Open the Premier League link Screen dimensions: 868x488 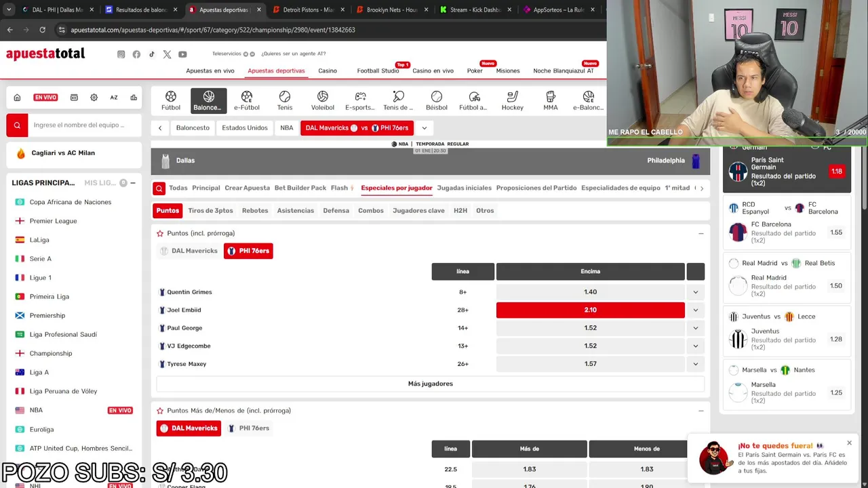click(53, 221)
